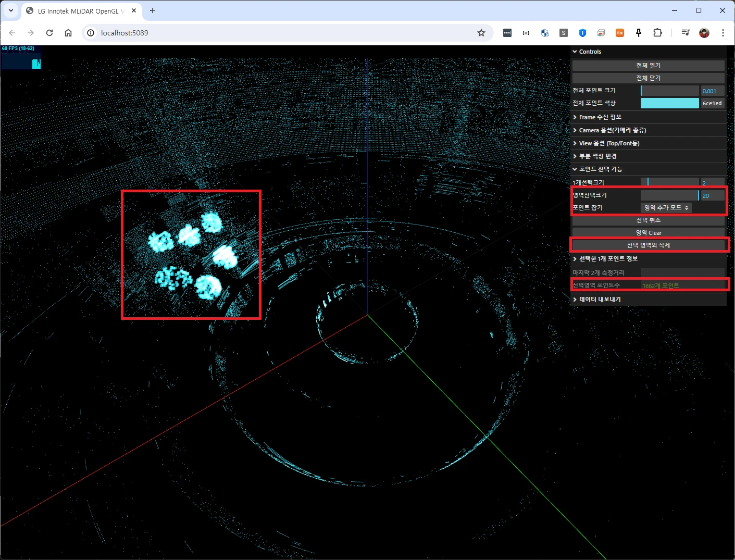Open a new browser tab

pos(153,10)
